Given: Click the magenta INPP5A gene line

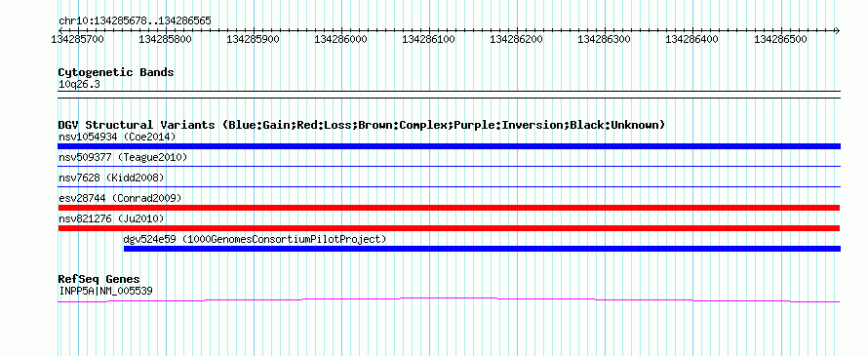Looking at the screenshot, I should click(449, 300).
